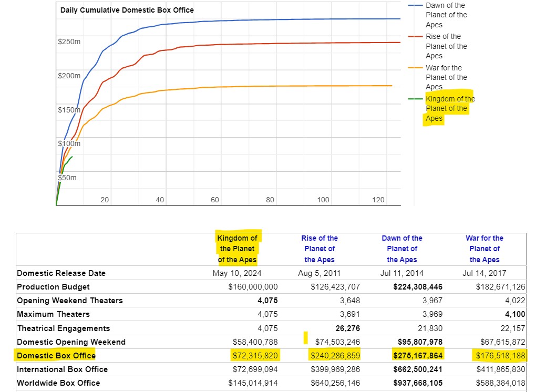Click the 100 x-axis day label
Viewport: 536px width, 392px height.
(x=323, y=200)
